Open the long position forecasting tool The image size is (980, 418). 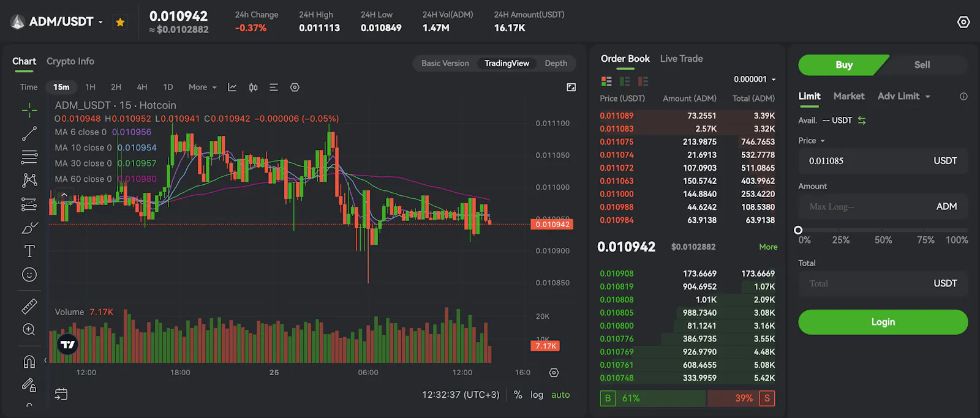click(29, 204)
